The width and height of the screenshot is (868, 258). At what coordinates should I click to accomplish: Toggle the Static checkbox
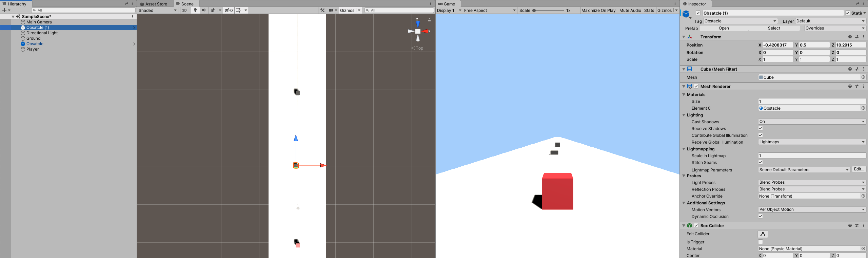[848, 13]
